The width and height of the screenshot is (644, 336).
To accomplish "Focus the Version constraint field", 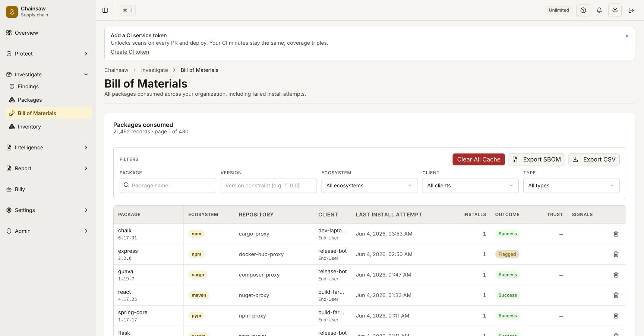I will point(269,186).
